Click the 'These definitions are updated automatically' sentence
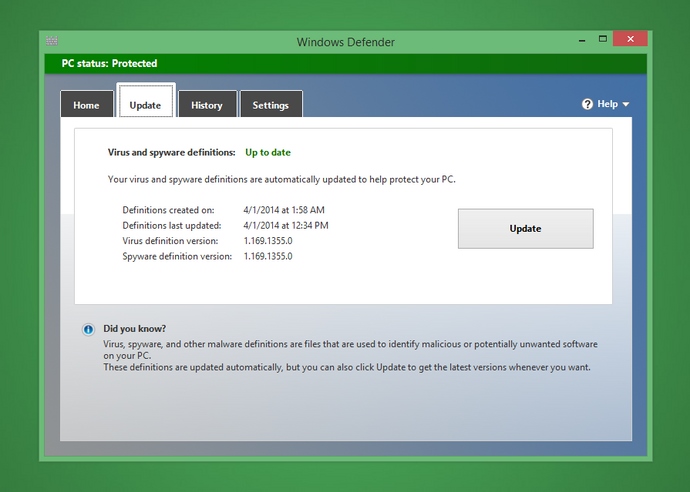This screenshot has height=492, width=690. [x=347, y=367]
